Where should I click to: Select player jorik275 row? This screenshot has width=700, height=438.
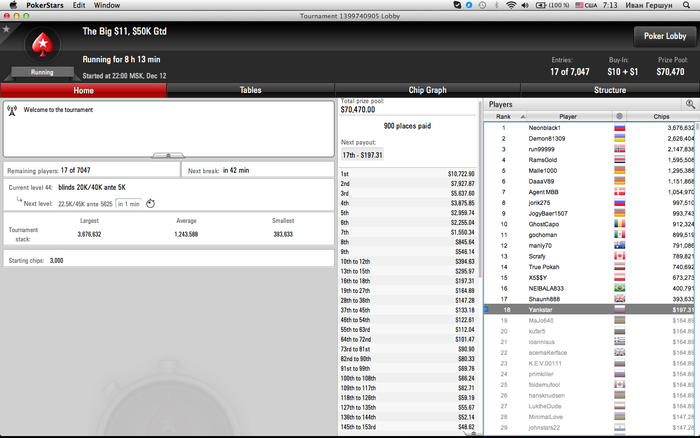pyautogui.click(x=589, y=203)
